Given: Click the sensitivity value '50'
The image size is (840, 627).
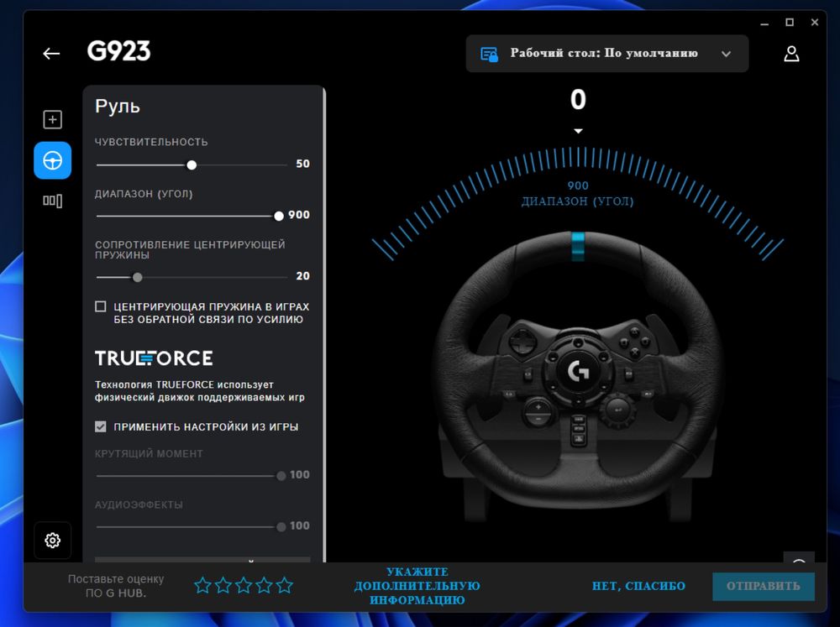Looking at the screenshot, I should tap(302, 164).
